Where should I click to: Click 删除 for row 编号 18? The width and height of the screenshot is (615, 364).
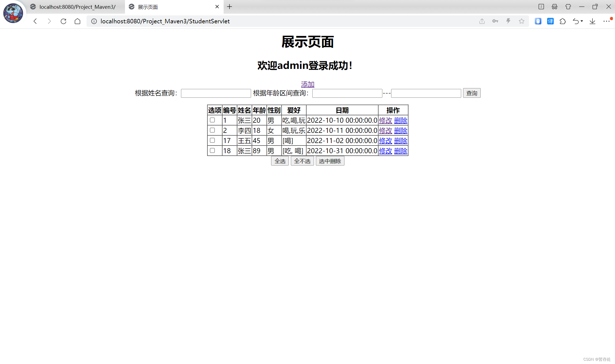pyautogui.click(x=400, y=151)
